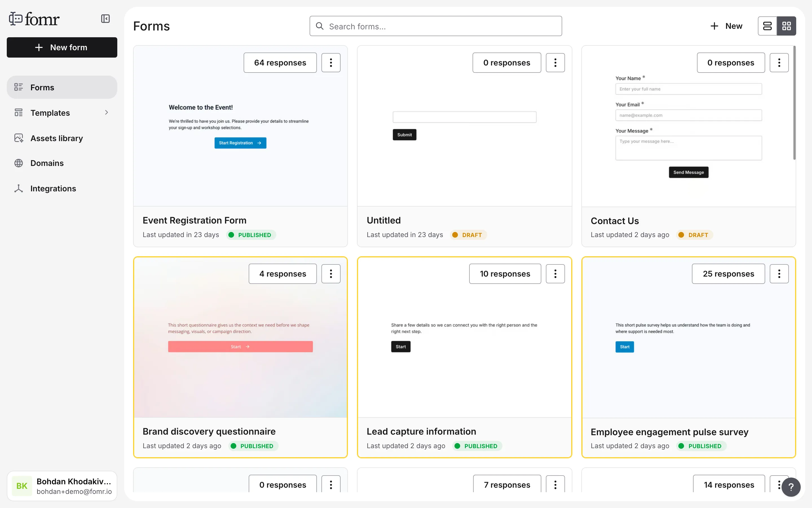
Task: Click the Integrations icon
Action: [x=18, y=189]
